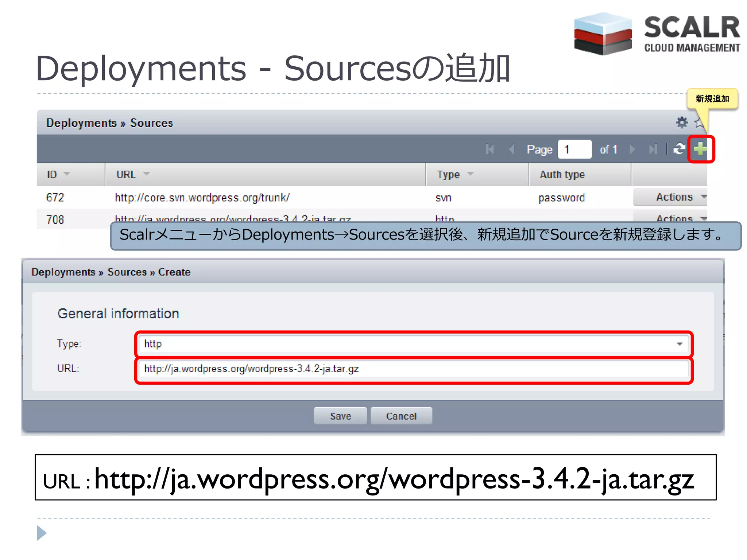Go to previous page arrow

pyautogui.click(x=512, y=149)
